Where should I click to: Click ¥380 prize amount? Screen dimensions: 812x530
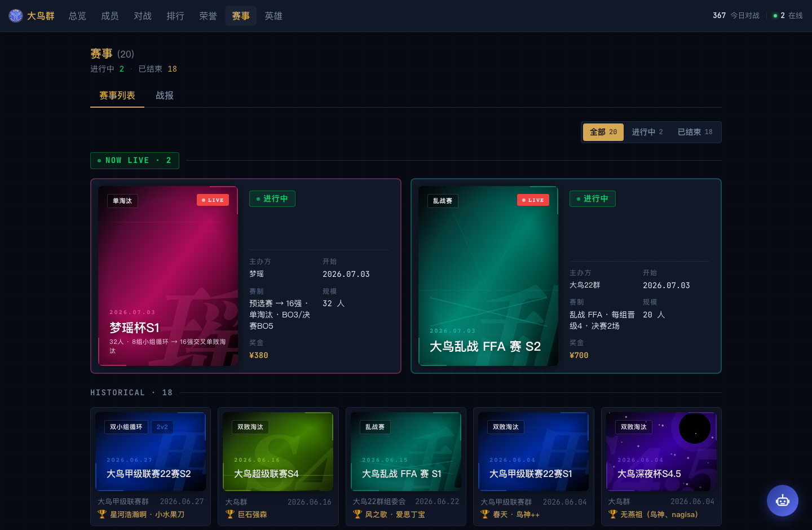coord(259,355)
